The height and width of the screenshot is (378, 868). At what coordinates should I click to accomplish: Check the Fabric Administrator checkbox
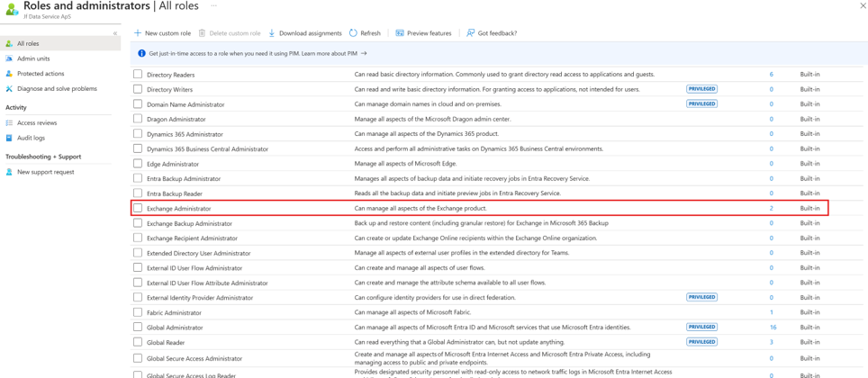click(138, 312)
